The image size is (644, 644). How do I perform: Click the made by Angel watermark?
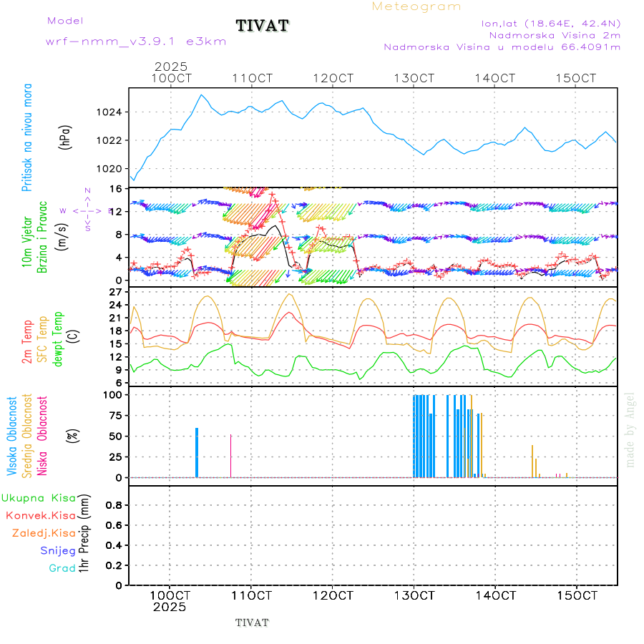[x=630, y=429]
